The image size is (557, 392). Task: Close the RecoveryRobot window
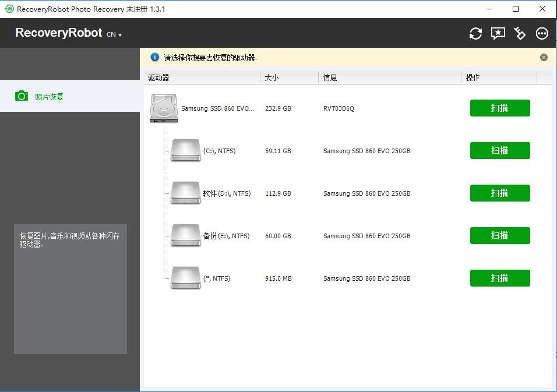542,9
